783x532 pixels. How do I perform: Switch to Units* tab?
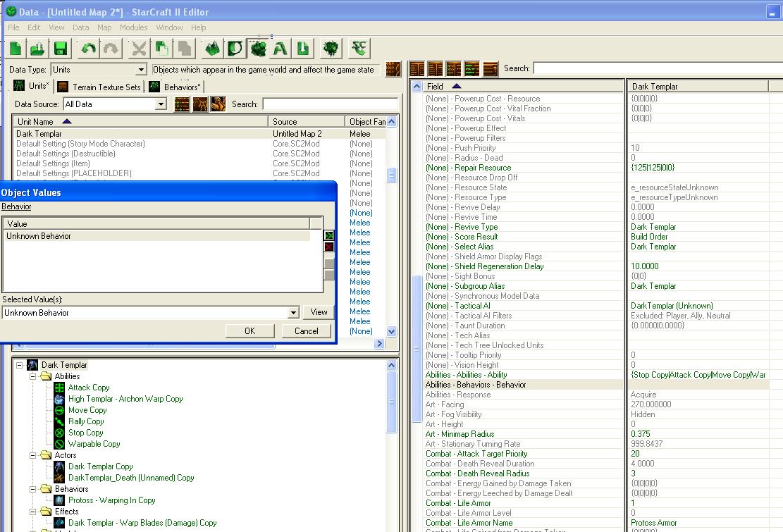point(32,86)
